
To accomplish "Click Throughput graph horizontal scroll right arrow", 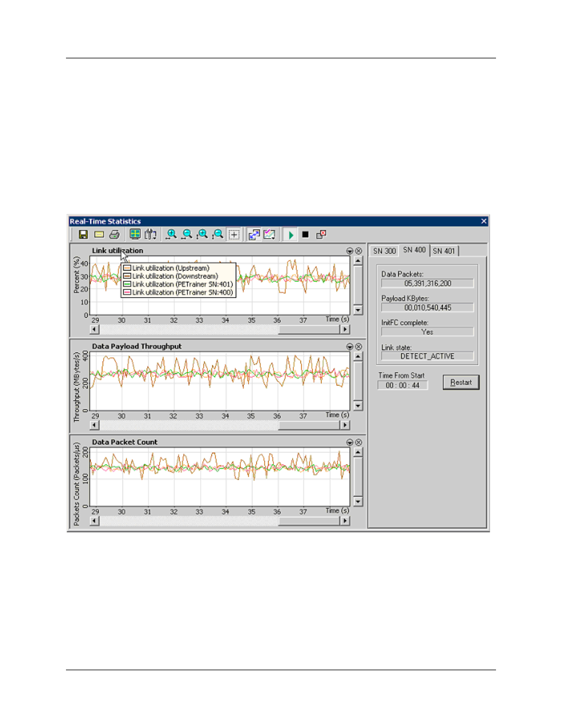I will [x=345, y=425].
